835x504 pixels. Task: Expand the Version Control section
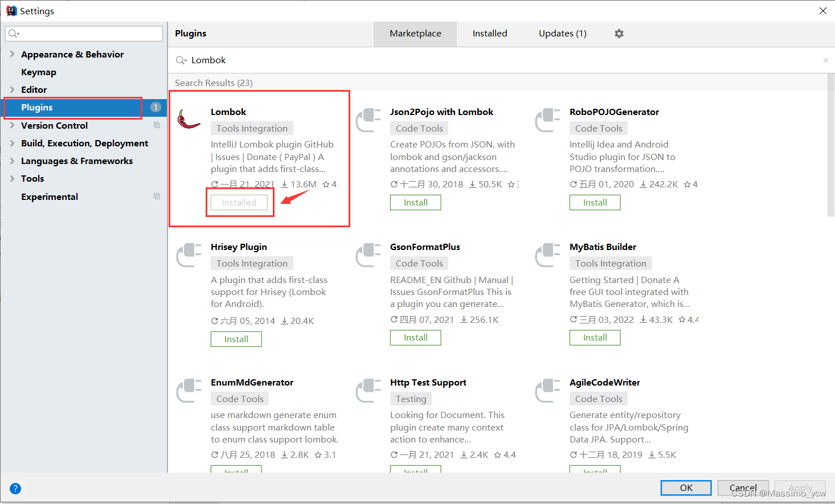(x=12, y=125)
